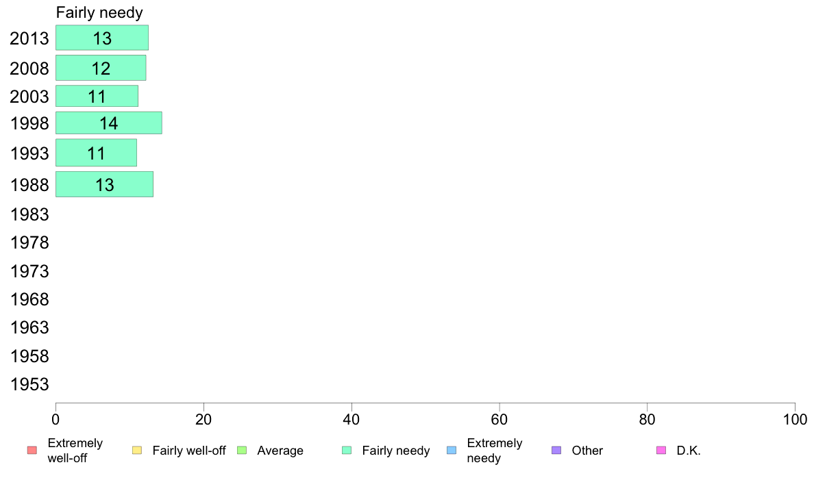Click the 1953 year axis label
Viewport: 814px width, 504px height.
(29, 384)
